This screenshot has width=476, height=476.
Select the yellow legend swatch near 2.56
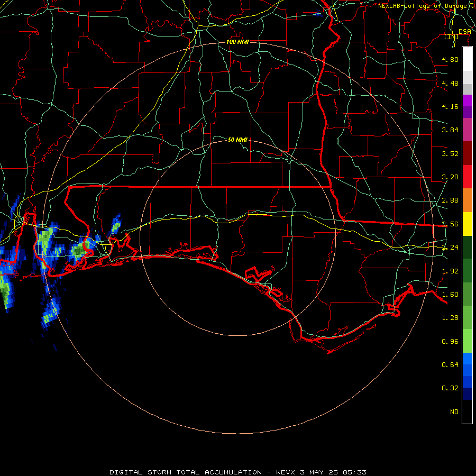tap(467, 224)
